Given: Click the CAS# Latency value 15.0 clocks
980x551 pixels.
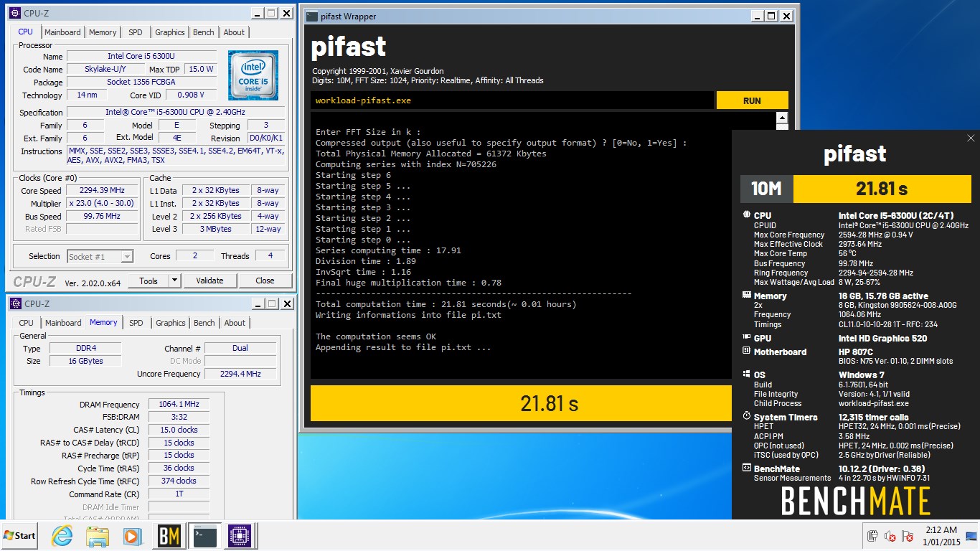Looking at the screenshot, I should click(179, 430).
